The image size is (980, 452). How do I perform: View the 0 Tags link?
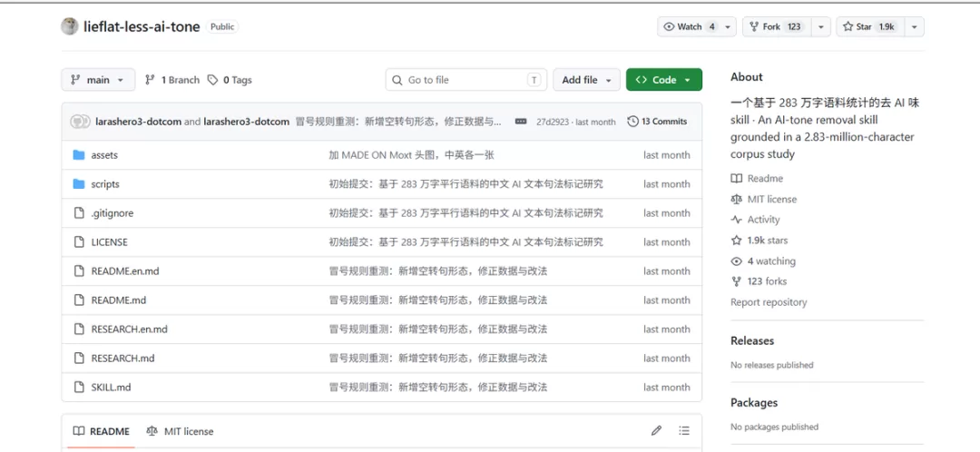point(230,80)
